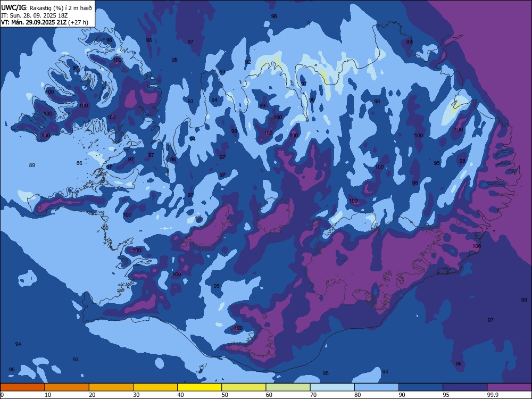Pick the bright yellow 40–50 legend swatch
This screenshot has width=532, height=399.
click(x=199, y=387)
